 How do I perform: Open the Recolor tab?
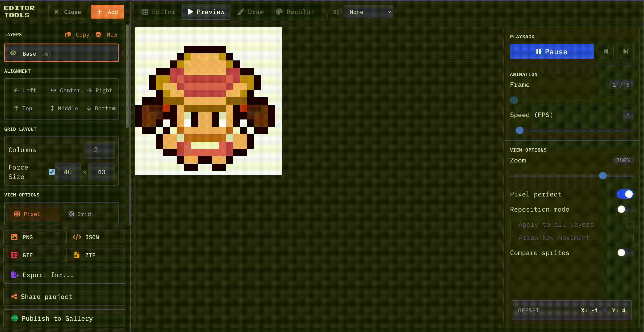click(295, 12)
